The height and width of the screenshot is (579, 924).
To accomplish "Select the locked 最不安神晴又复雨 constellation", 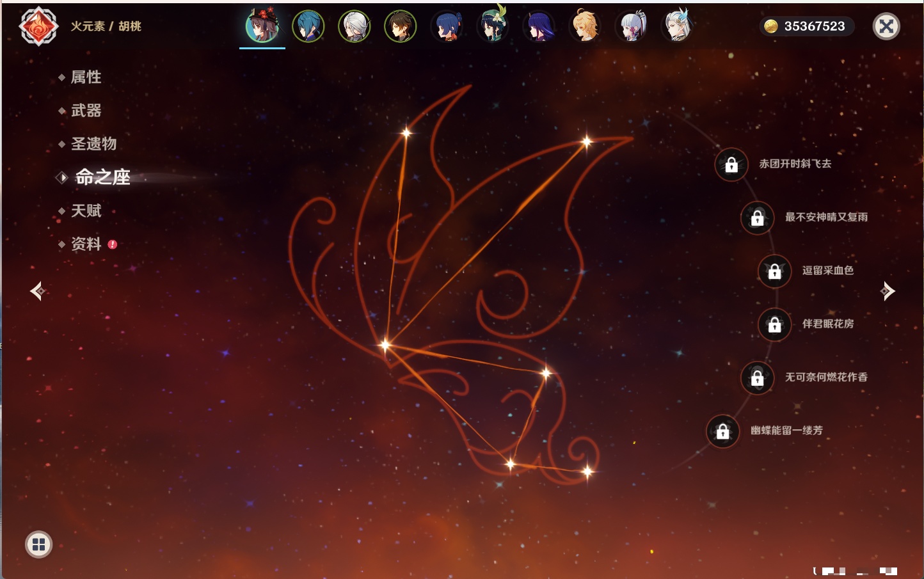I will [x=757, y=218].
